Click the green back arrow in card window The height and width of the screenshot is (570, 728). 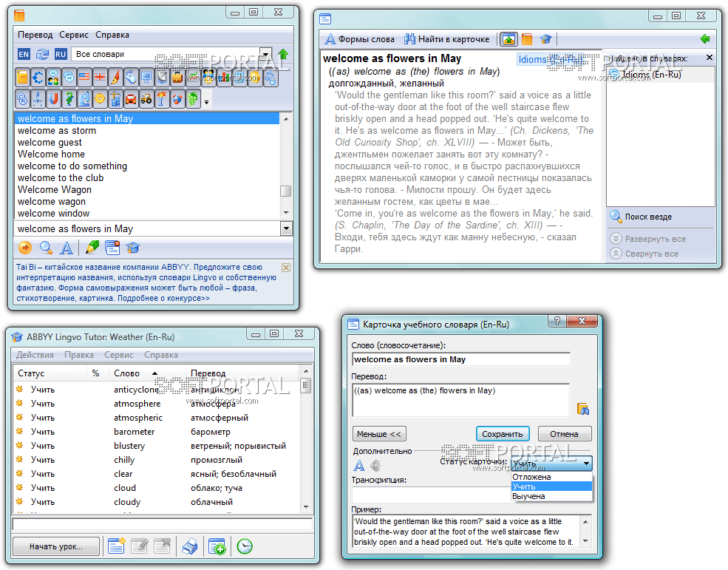coord(705,39)
